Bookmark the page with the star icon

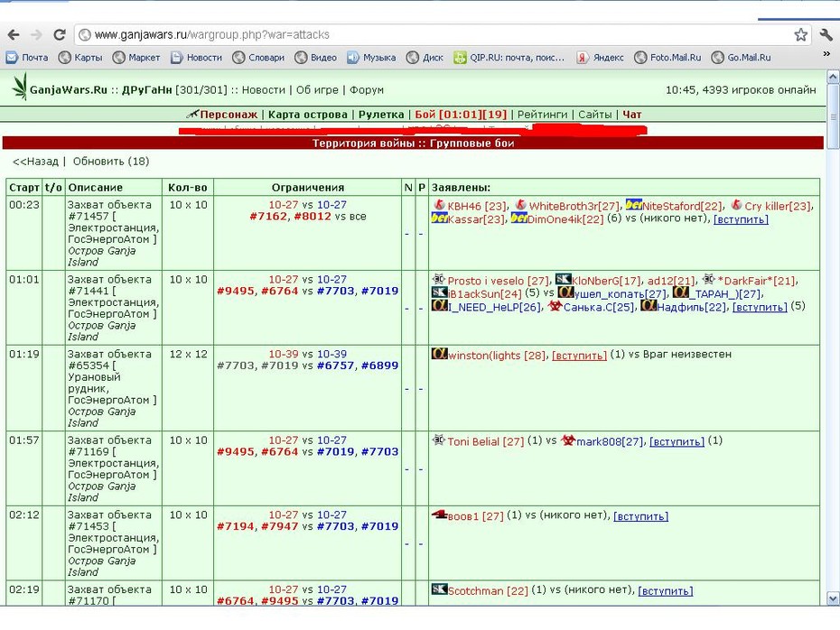coord(800,35)
